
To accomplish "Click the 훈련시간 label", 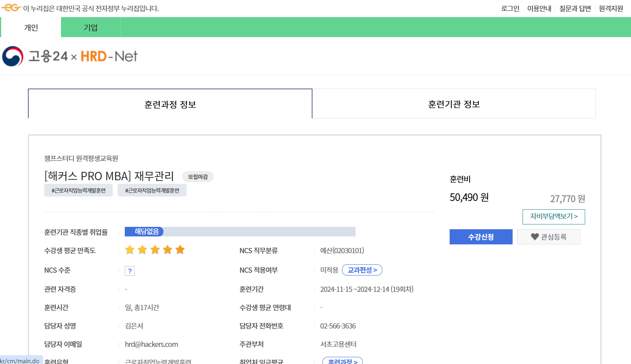I will [56, 307].
